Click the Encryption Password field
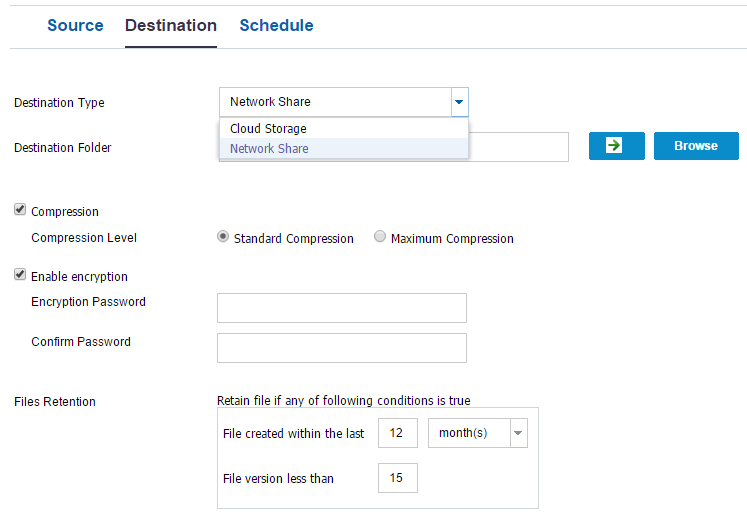The height and width of the screenshot is (521, 747). [x=342, y=308]
